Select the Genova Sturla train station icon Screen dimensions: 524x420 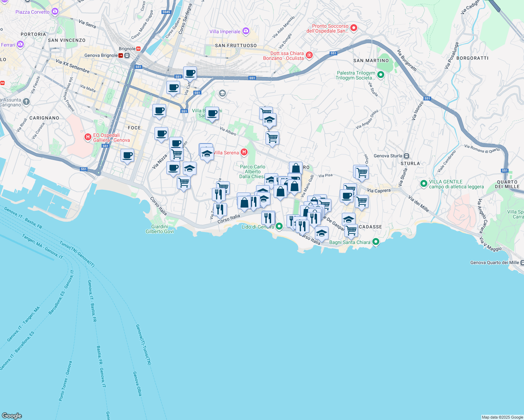[x=406, y=155]
